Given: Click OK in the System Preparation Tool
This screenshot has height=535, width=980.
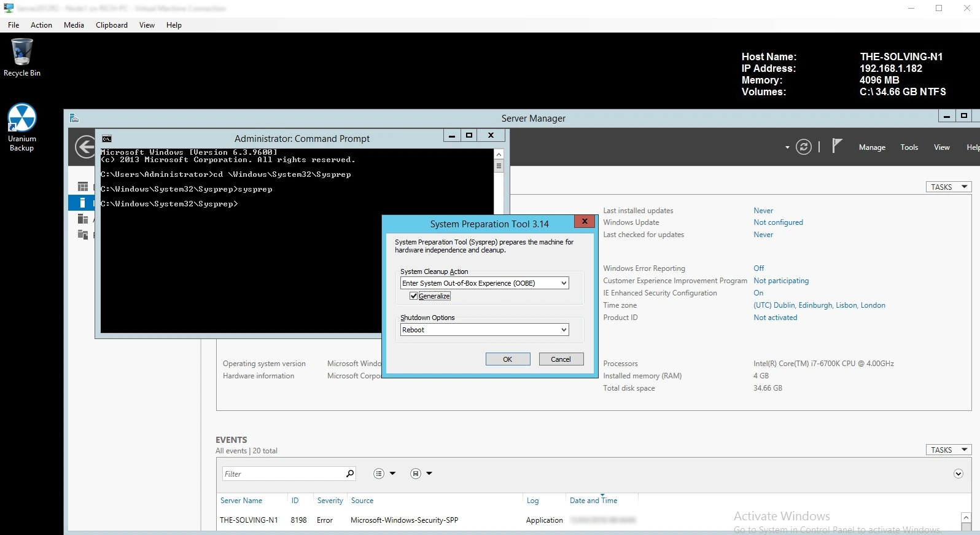Looking at the screenshot, I should [x=508, y=359].
